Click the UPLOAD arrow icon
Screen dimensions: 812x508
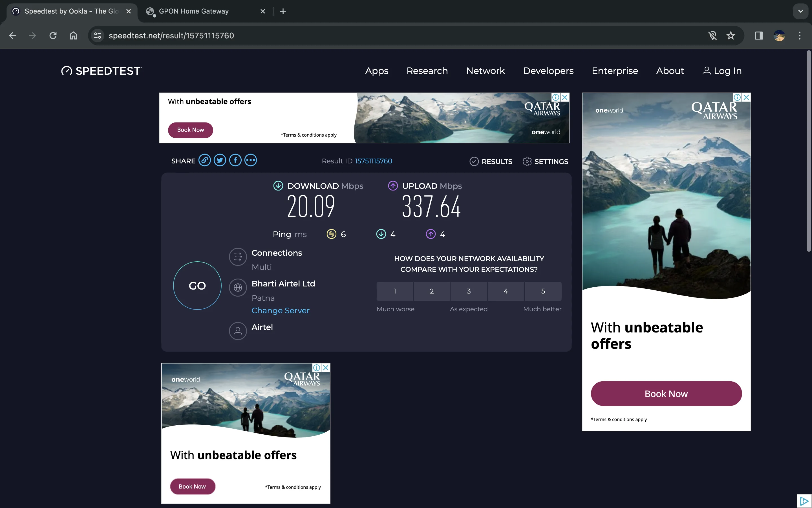pyautogui.click(x=393, y=186)
